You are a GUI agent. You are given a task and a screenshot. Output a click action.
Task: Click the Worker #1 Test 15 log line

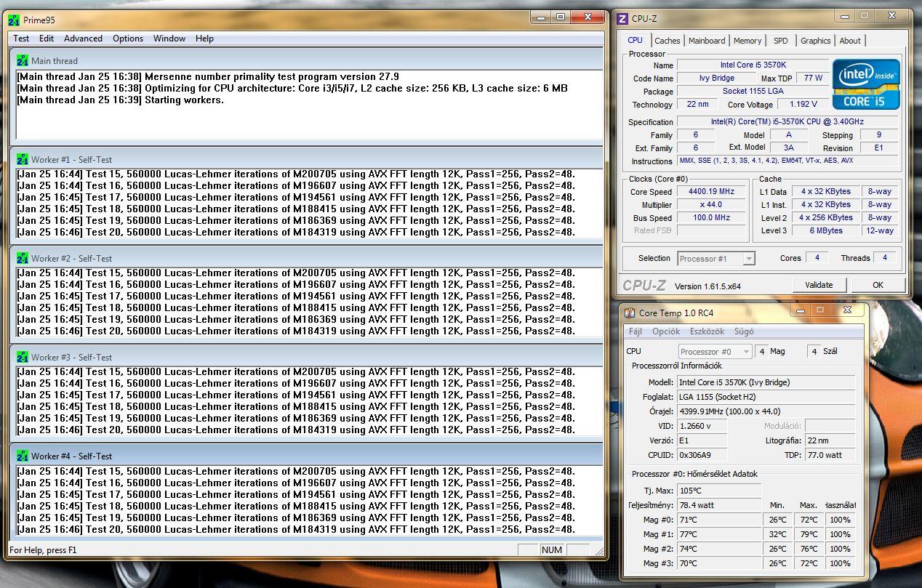pos(295,174)
